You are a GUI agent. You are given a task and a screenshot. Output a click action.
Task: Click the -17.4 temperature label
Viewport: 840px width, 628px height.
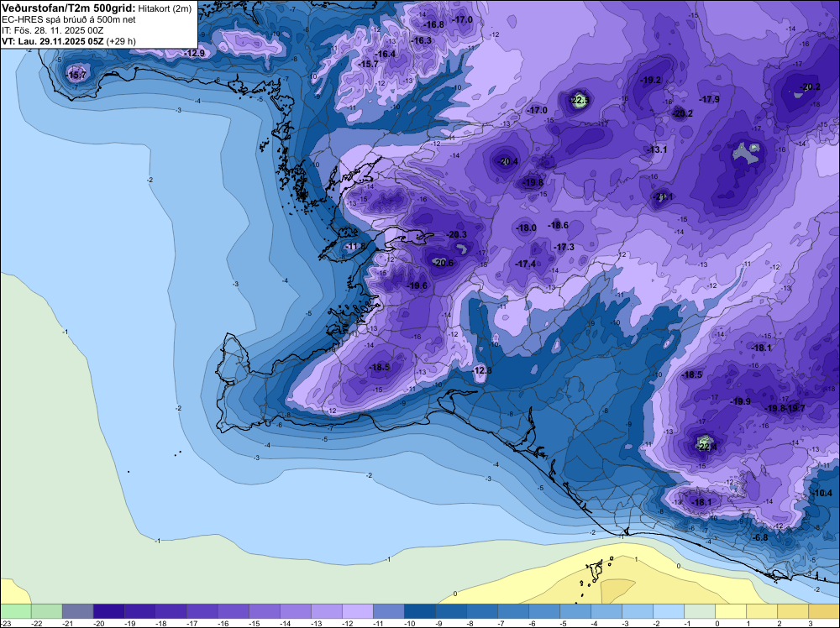click(x=526, y=264)
